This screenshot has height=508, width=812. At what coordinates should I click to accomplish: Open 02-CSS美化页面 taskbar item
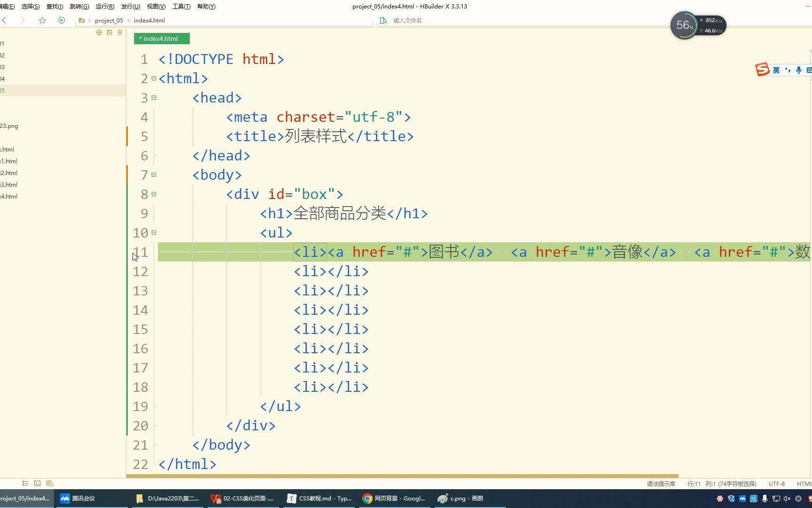pos(242,499)
